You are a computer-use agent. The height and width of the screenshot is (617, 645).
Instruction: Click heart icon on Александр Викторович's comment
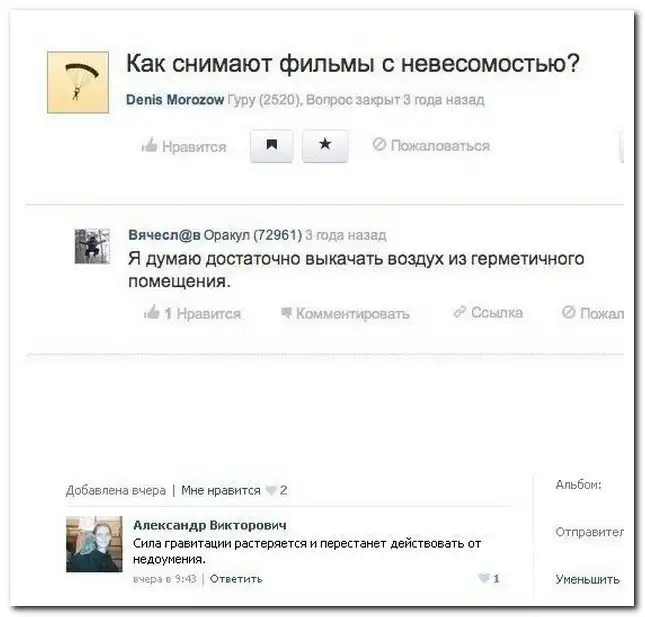click(x=484, y=578)
